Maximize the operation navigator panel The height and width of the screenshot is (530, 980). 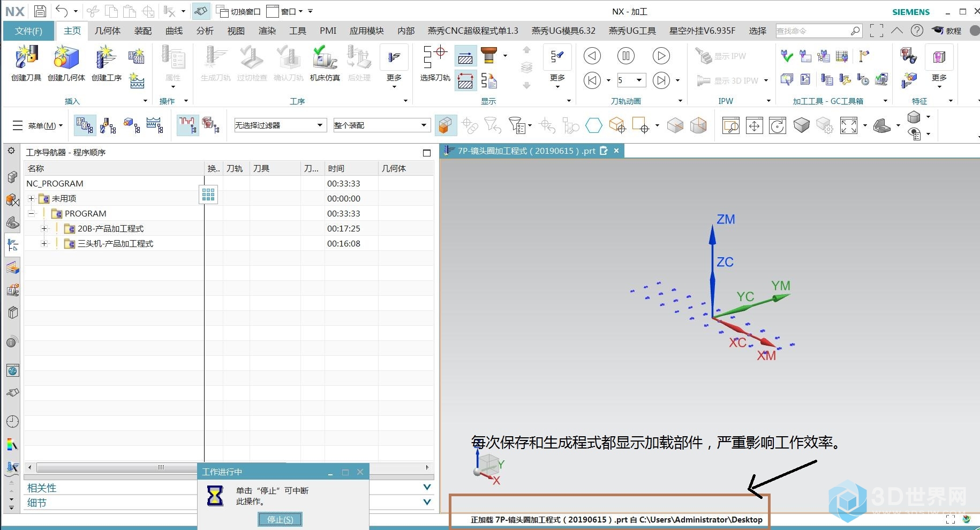click(427, 153)
